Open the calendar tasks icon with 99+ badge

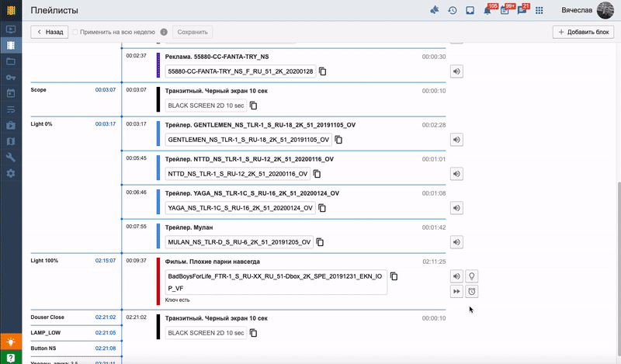pos(505,10)
